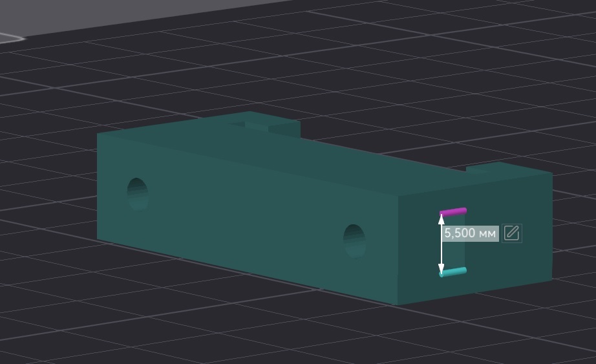Click the left end edge of the teal block
The height and width of the screenshot is (364, 596).
(98, 186)
